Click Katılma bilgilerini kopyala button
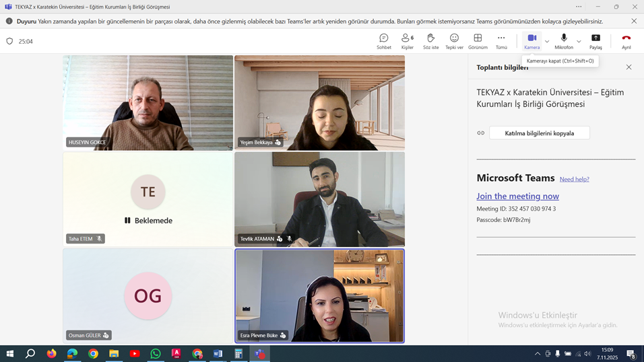 [x=540, y=133]
